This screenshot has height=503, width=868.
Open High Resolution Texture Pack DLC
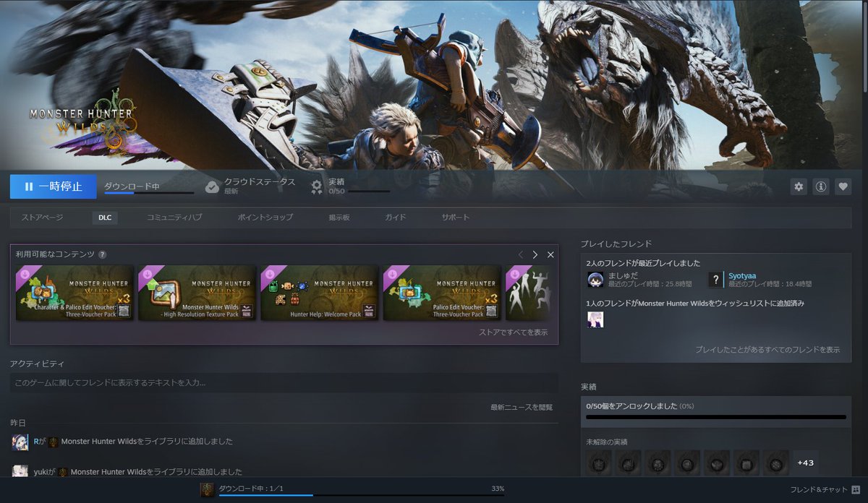(197, 293)
